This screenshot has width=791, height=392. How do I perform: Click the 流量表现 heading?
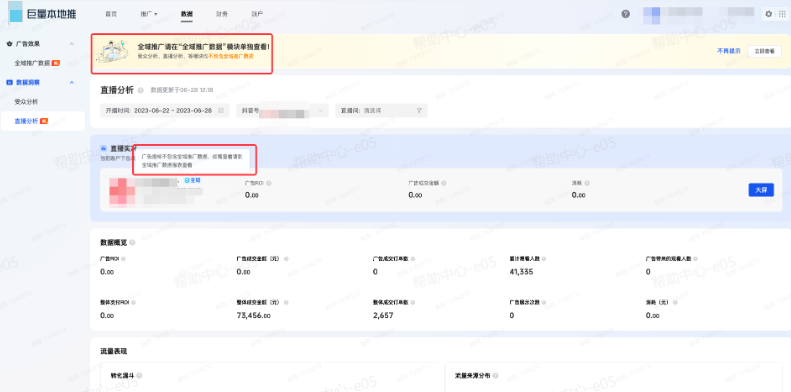[x=114, y=351]
